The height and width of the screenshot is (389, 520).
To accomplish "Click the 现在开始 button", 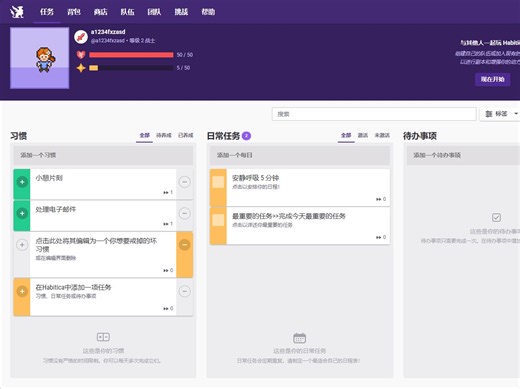I will [x=492, y=79].
